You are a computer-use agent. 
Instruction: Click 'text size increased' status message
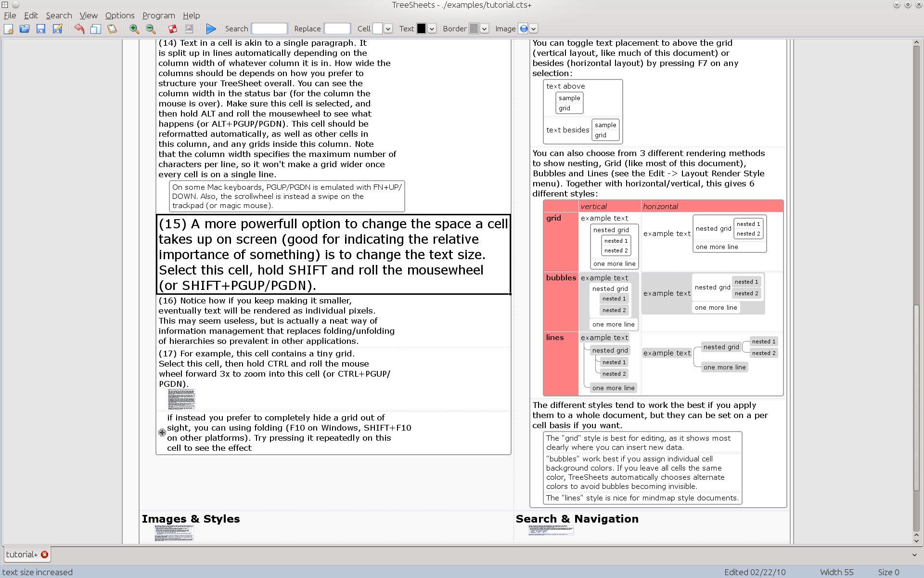click(38, 572)
